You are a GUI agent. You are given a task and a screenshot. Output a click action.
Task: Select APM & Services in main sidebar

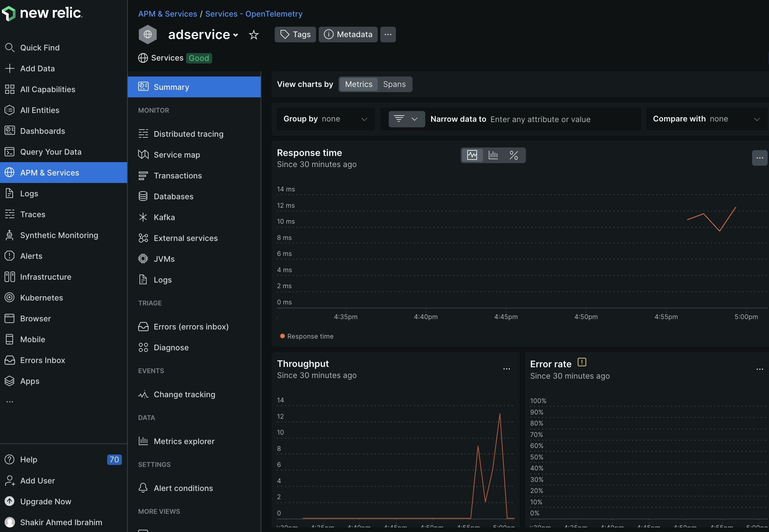tap(64, 173)
